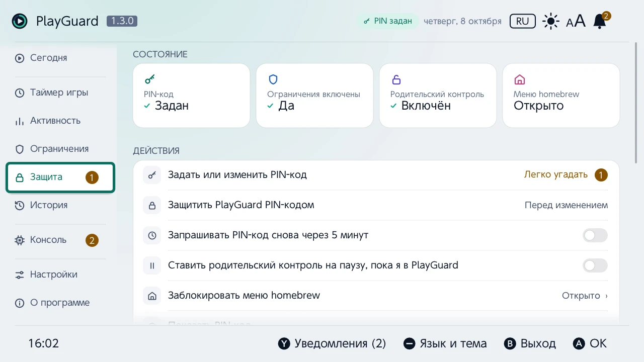The width and height of the screenshot is (644, 362).
Task: Toggle Запрашивать PIN-код снова switch
Action: (x=595, y=235)
